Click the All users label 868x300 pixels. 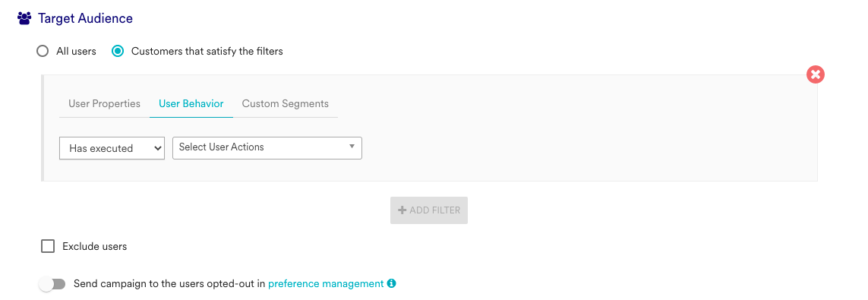tap(77, 51)
